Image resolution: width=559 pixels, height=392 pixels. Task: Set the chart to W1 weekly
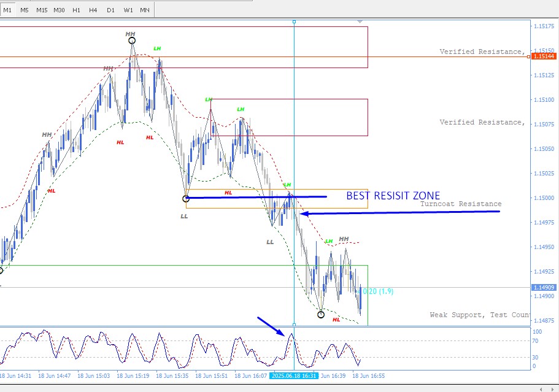128,10
